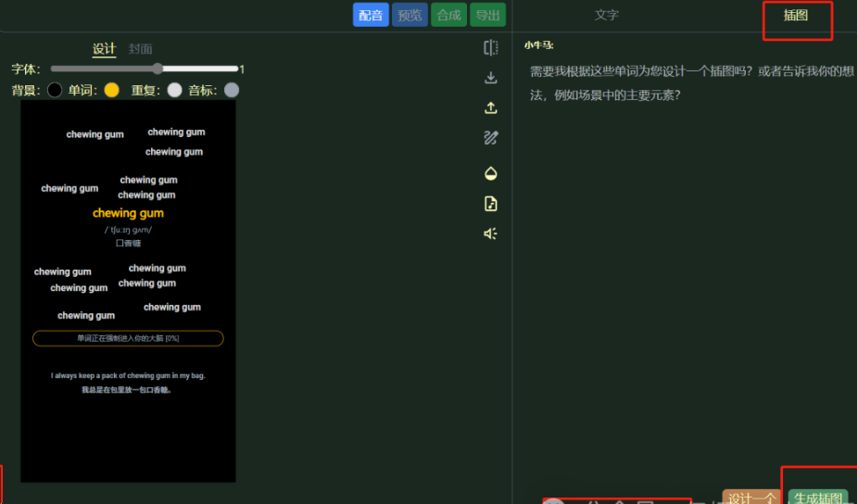Switch to the 文字 tab
857x504 pixels.
pyautogui.click(x=607, y=15)
